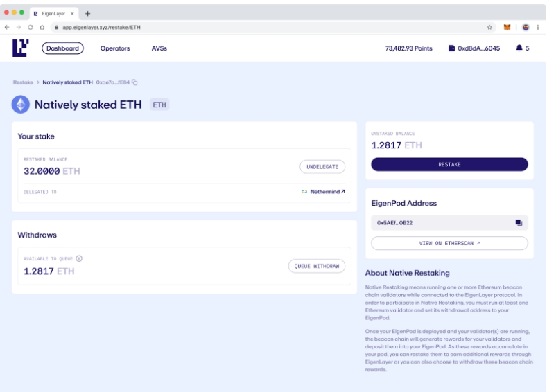The width and height of the screenshot is (547, 392).
Task: Select the EigenLayer browser tab
Action: pyautogui.click(x=54, y=14)
